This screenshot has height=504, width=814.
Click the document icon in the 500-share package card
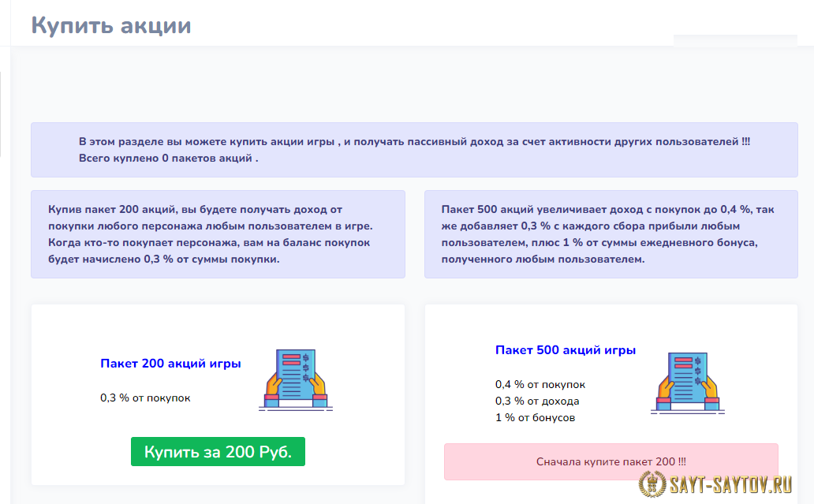tap(687, 383)
